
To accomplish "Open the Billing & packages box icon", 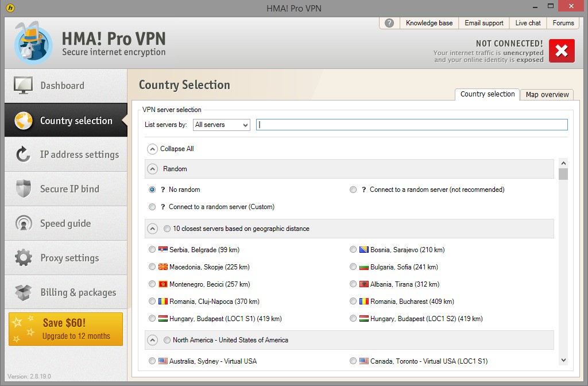I will pos(23,292).
